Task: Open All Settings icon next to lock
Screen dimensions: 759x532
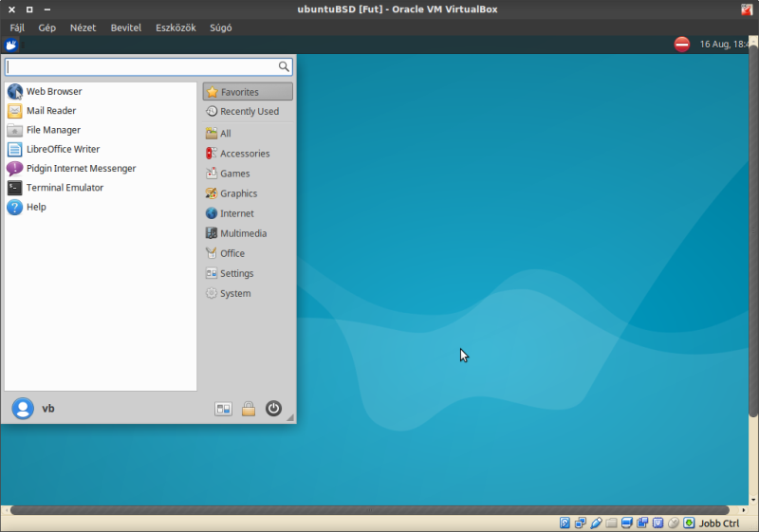Action: (223, 409)
